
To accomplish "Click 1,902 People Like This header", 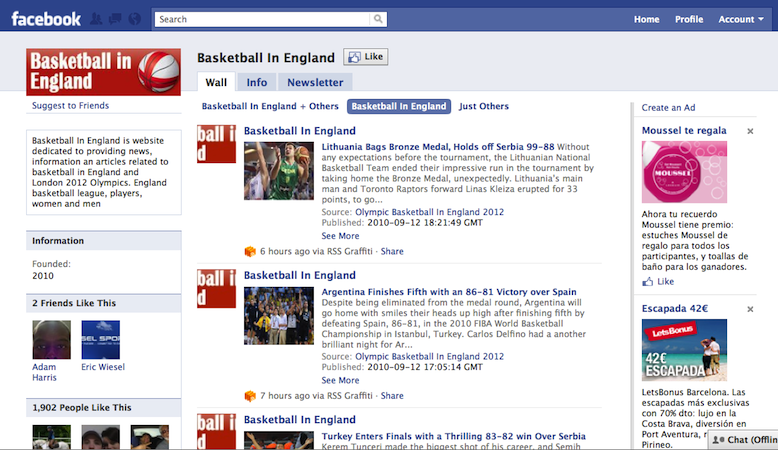I will (x=103, y=408).
